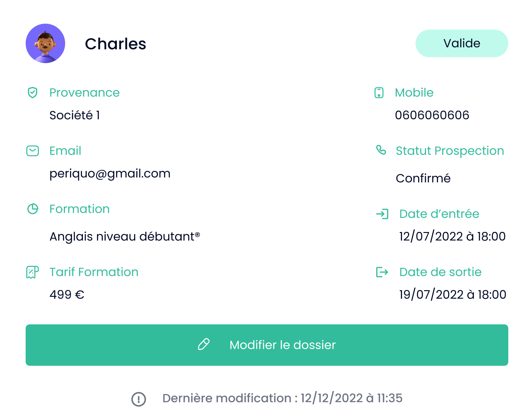Viewport: 531px width, 420px height.
Task: Click the Anglais niveau débutant formation value
Action: click(x=125, y=237)
